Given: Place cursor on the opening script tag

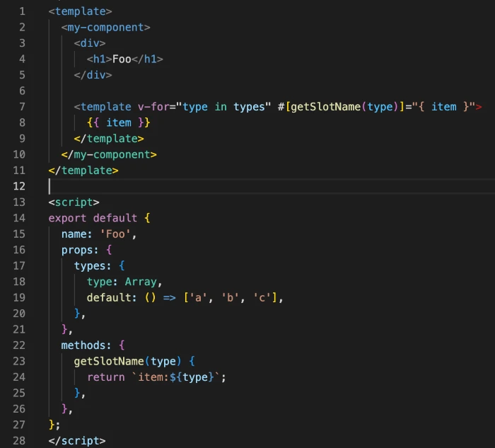Looking at the screenshot, I should [x=74, y=202].
